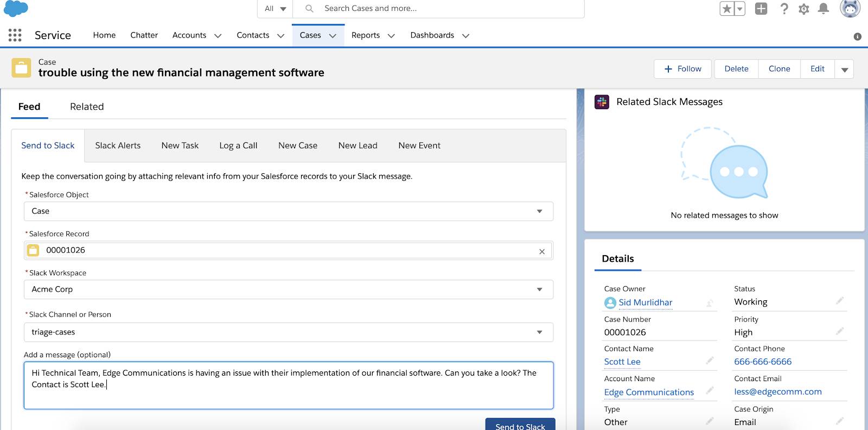Click the Sid Murlidhar owner avatar icon
Image resolution: width=868 pixels, height=430 pixels.
610,303
